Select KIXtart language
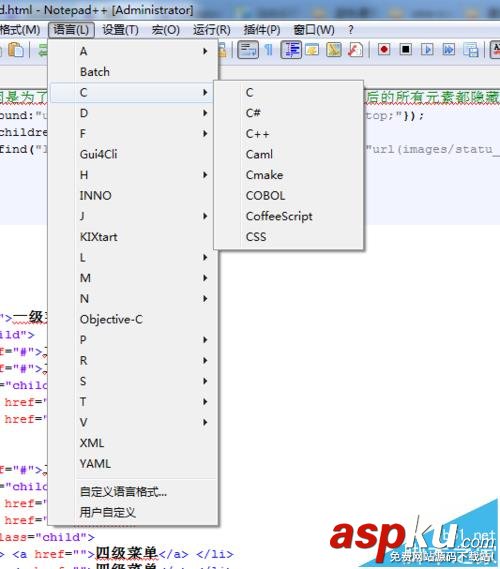 (x=133, y=237)
